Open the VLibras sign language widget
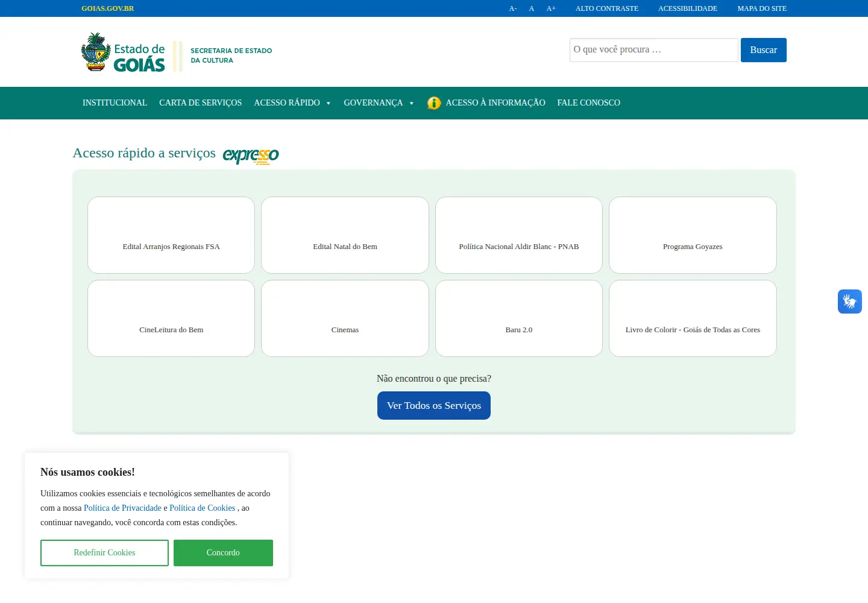 pyautogui.click(x=850, y=301)
